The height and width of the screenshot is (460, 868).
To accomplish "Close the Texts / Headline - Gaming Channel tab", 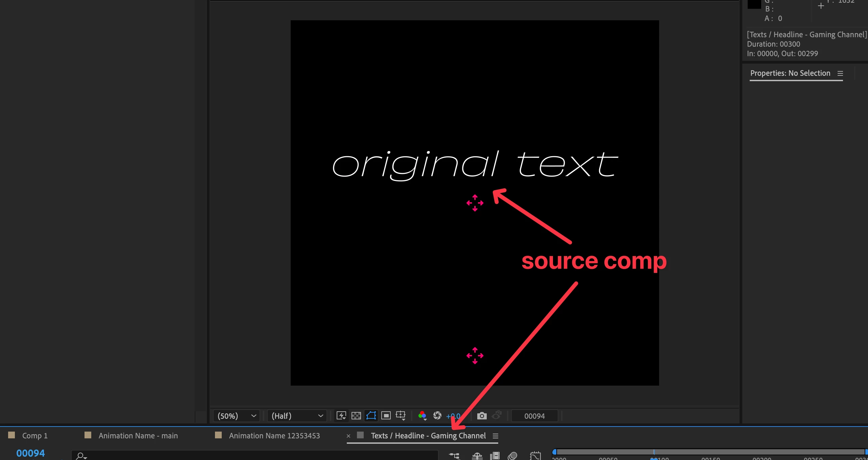I will point(348,436).
